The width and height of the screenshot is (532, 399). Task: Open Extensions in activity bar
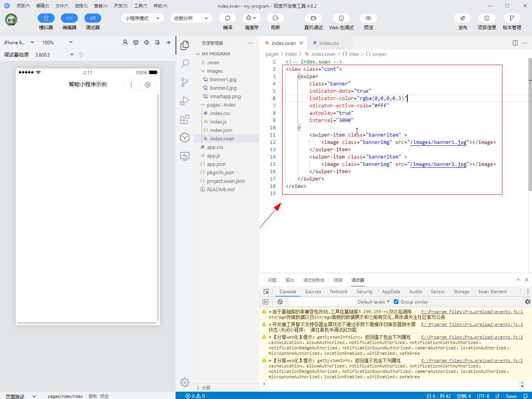tap(185, 119)
